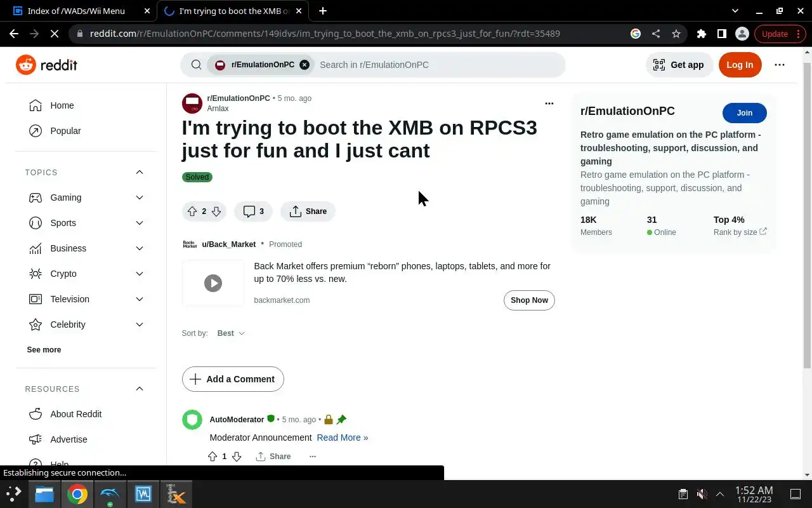The width and height of the screenshot is (812, 508).
Task: Open the post's three-dot overflow menu
Action: click(549, 104)
